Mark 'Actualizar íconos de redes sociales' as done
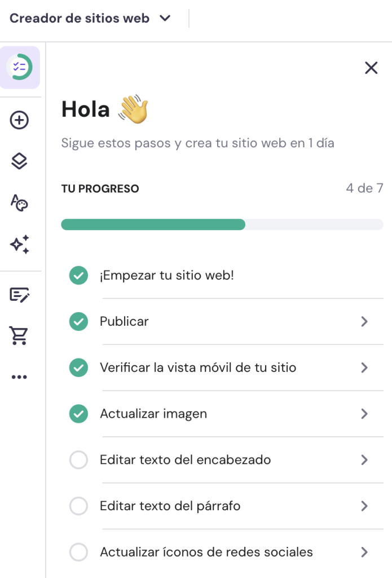This screenshot has height=578, width=392. (78, 551)
